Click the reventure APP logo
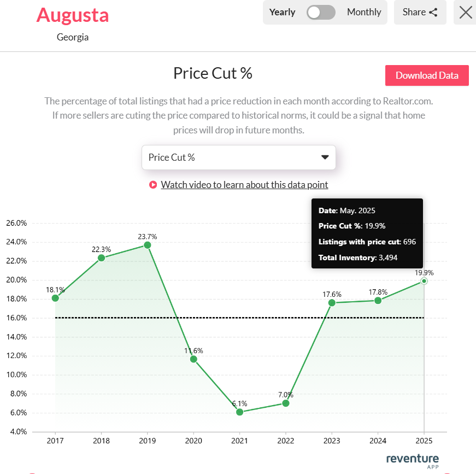 412,461
